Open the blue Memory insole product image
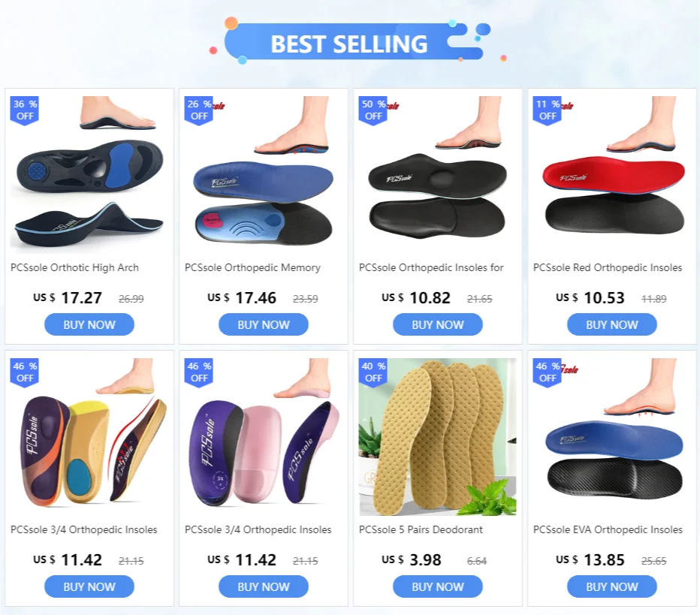The image size is (700, 615). 263,175
